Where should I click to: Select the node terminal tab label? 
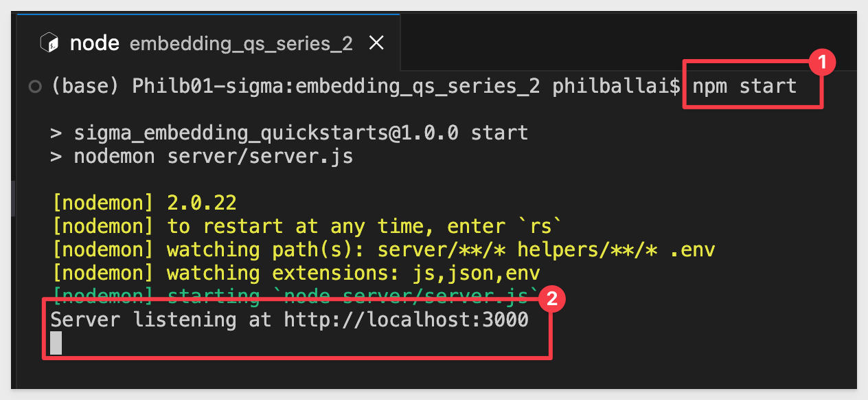tap(95, 44)
